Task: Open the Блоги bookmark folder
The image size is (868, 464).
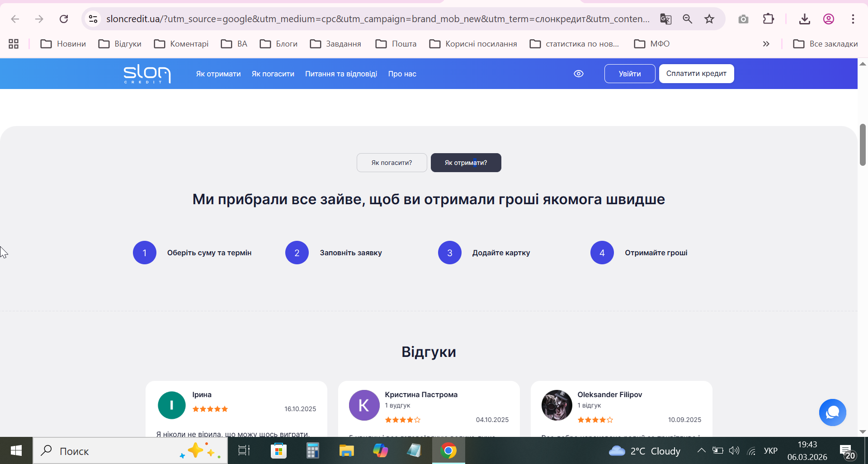Action: tap(279, 44)
